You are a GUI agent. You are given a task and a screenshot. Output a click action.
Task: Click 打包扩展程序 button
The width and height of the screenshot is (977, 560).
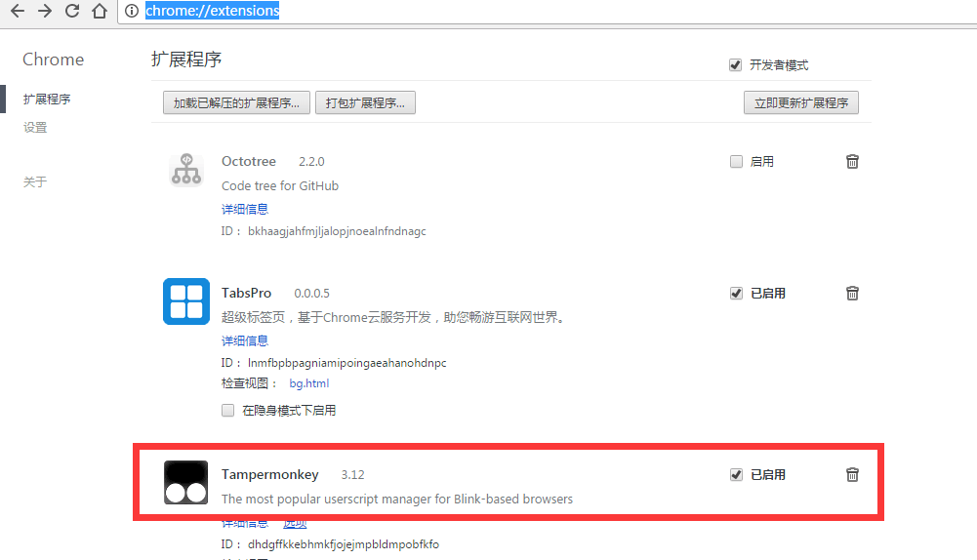[x=365, y=102]
